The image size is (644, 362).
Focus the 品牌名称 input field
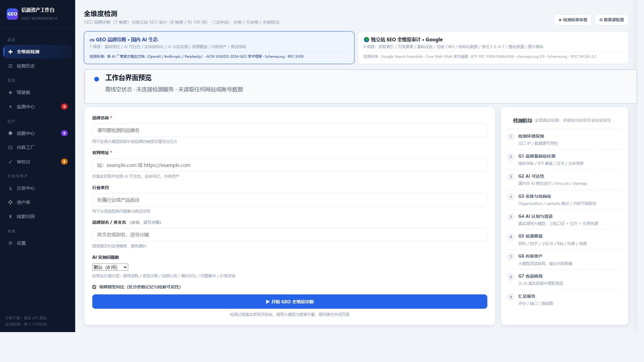coord(290,130)
